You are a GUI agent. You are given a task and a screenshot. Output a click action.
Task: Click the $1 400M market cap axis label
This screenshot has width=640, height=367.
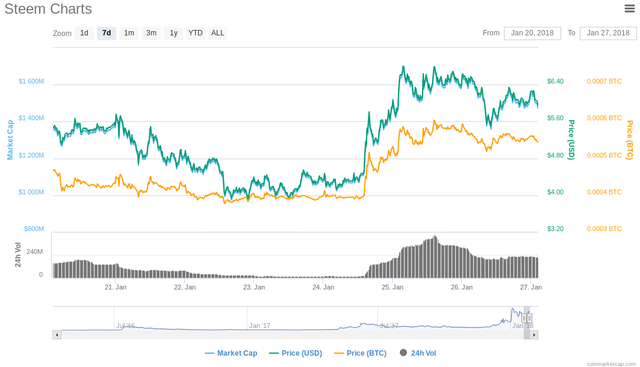point(31,118)
